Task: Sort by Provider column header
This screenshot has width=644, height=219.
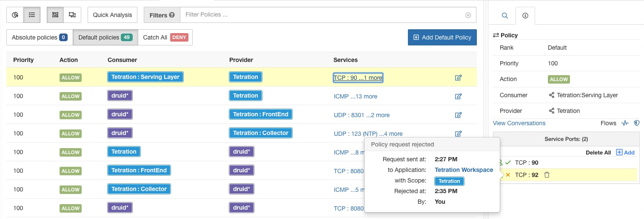Action: 241,60
